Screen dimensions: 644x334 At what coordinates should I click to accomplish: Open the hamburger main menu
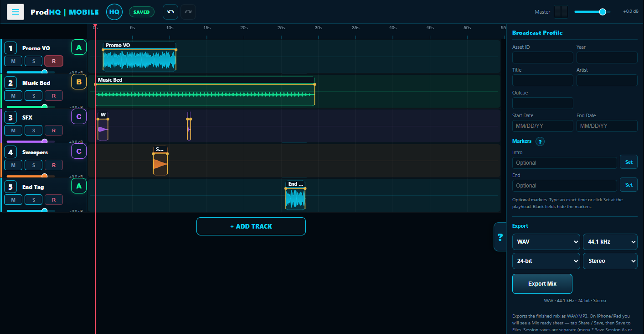coord(15,11)
